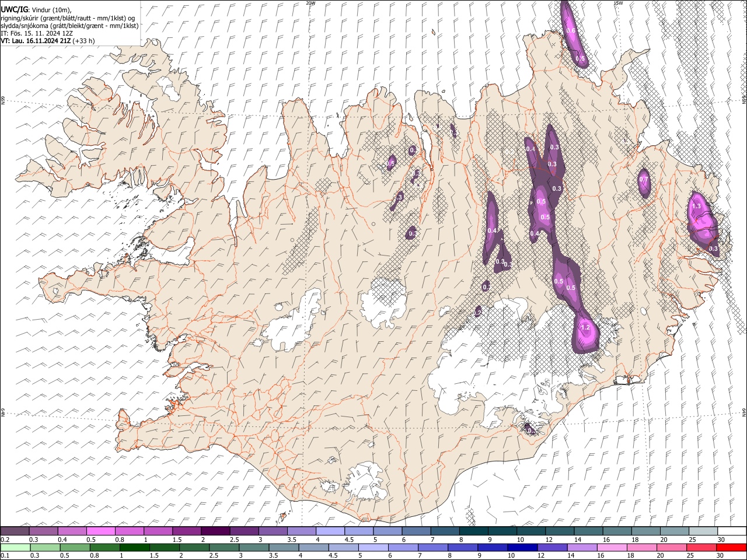Image resolution: width=747 pixels, height=560 pixels.
Task: Click the 'slydda/snjókoma' legend description line
Action: tap(69, 26)
